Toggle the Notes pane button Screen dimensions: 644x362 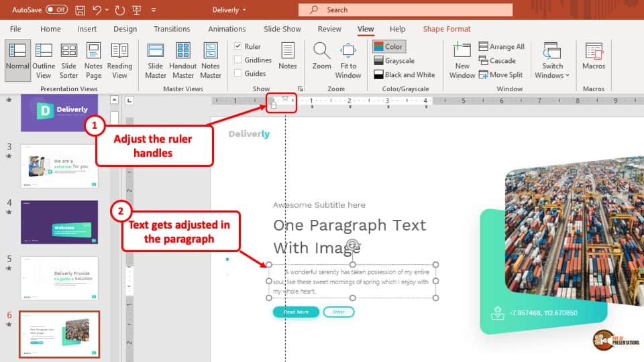288,56
